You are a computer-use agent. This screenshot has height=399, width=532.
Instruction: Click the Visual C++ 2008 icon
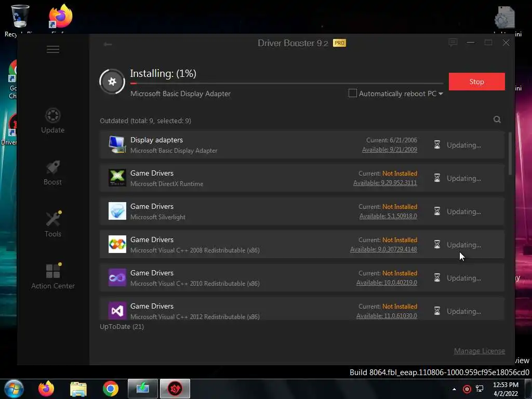pos(117,244)
